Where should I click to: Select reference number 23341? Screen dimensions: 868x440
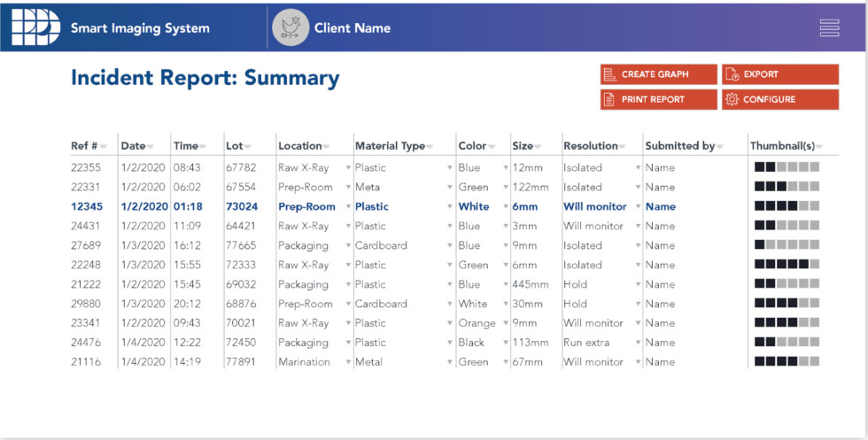coord(86,323)
